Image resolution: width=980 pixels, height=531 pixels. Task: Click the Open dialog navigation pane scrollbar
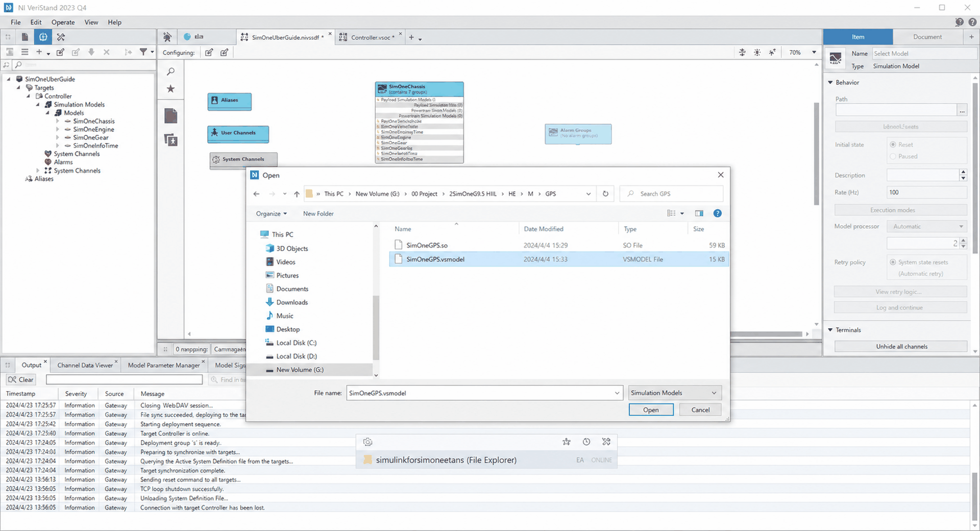(x=376, y=327)
